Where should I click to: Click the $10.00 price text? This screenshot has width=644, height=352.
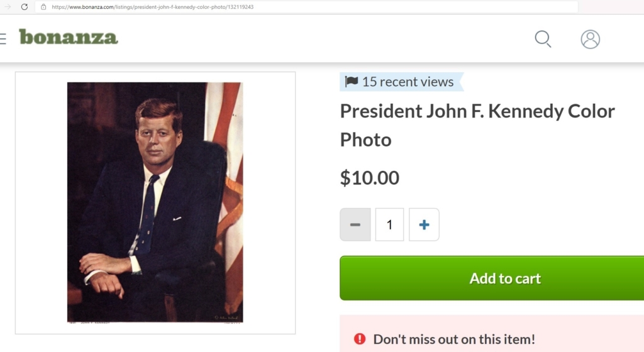click(370, 178)
